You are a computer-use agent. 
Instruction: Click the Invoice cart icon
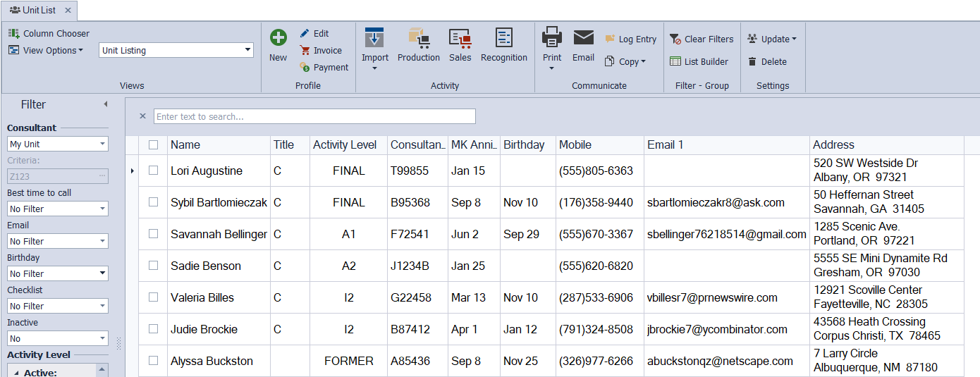[305, 51]
